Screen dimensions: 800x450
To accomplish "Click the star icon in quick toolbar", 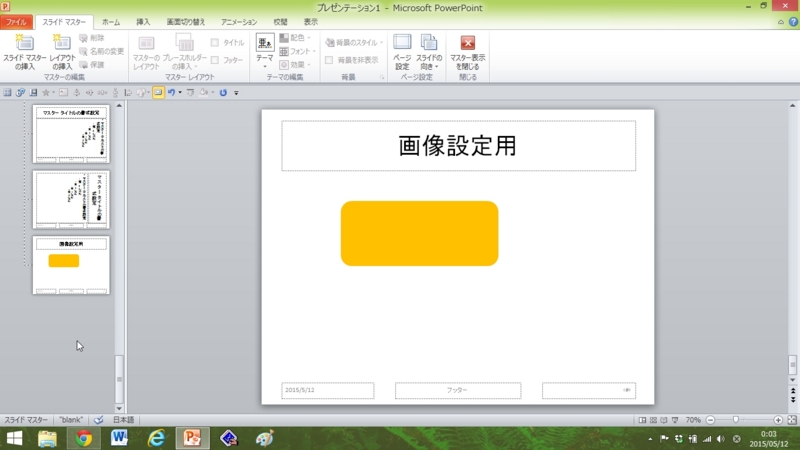I will [46, 92].
